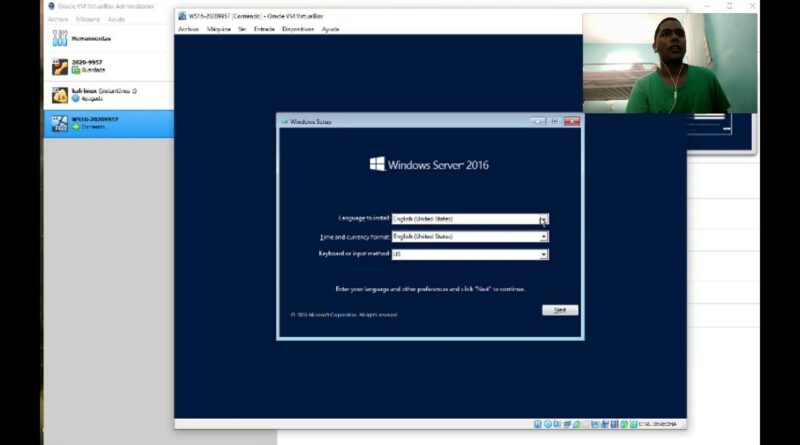Select the 2020-9957 virtual machine icon
The height and width of the screenshot is (445, 800).
tap(60, 67)
